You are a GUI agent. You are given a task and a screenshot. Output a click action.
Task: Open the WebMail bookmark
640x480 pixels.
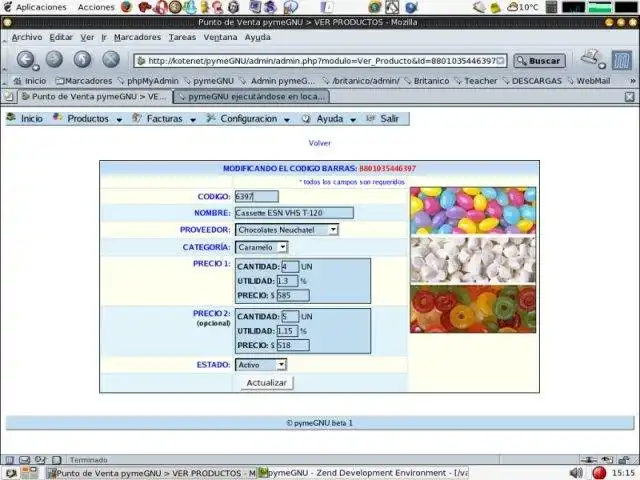[x=589, y=81]
